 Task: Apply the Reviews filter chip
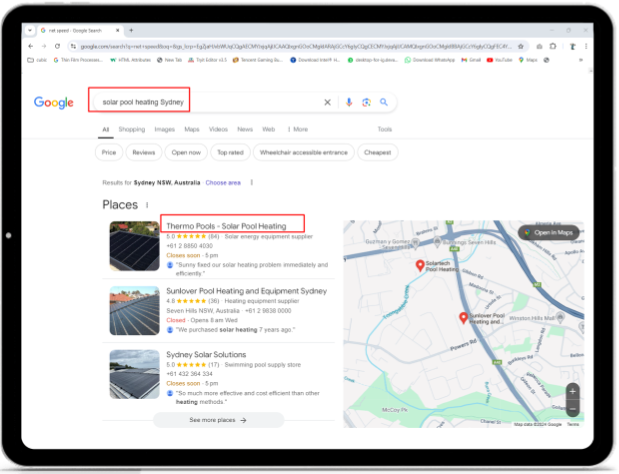[144, 152]
